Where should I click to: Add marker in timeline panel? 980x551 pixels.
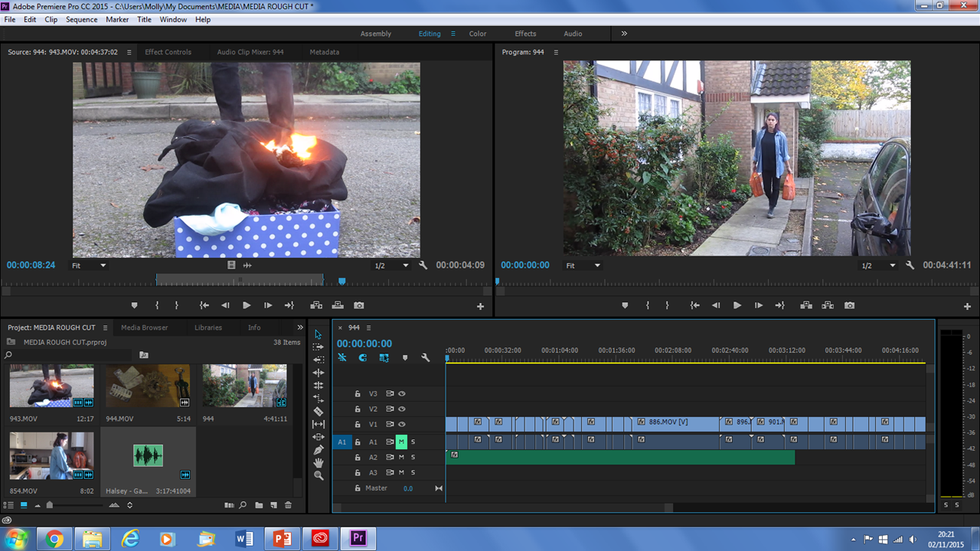click(405, 357)
